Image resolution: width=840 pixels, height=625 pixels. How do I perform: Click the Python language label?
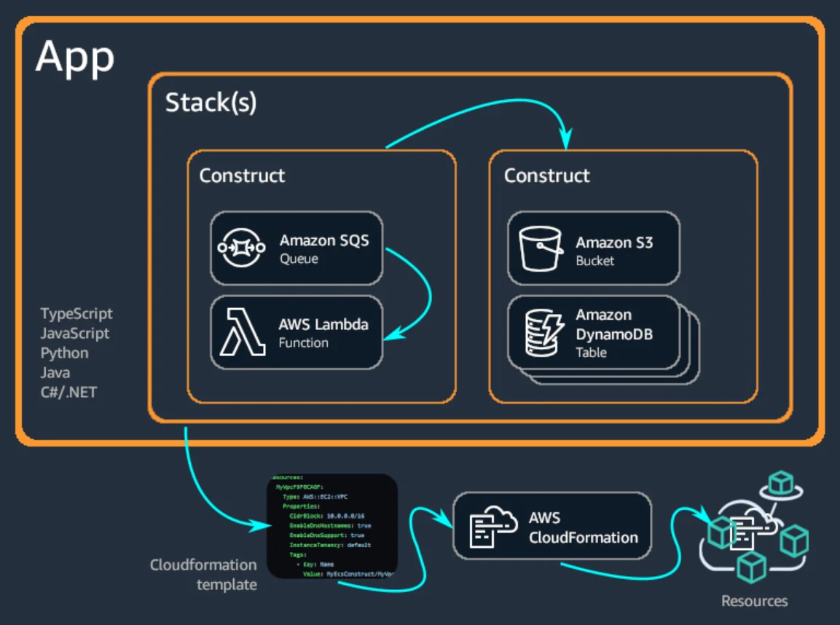(64, 353)
